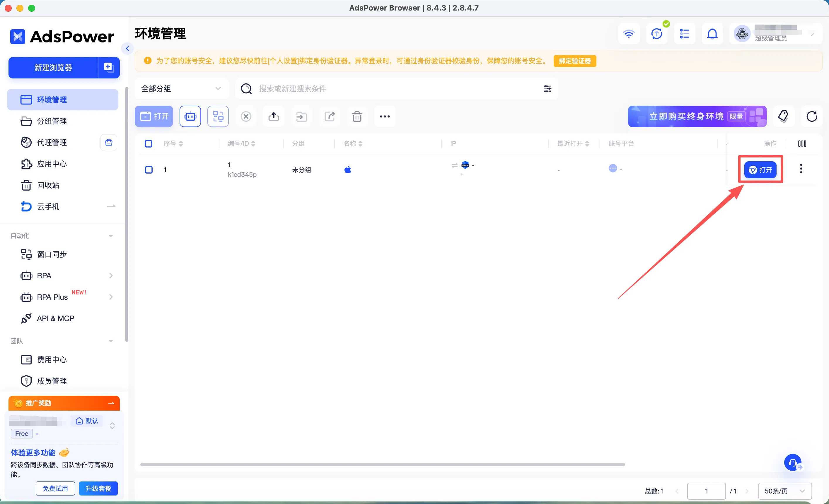Image resolution: width=829 pixels, height=504 pixels.
Task: Click the RPA robot toolbar icon
Action: 190,116
